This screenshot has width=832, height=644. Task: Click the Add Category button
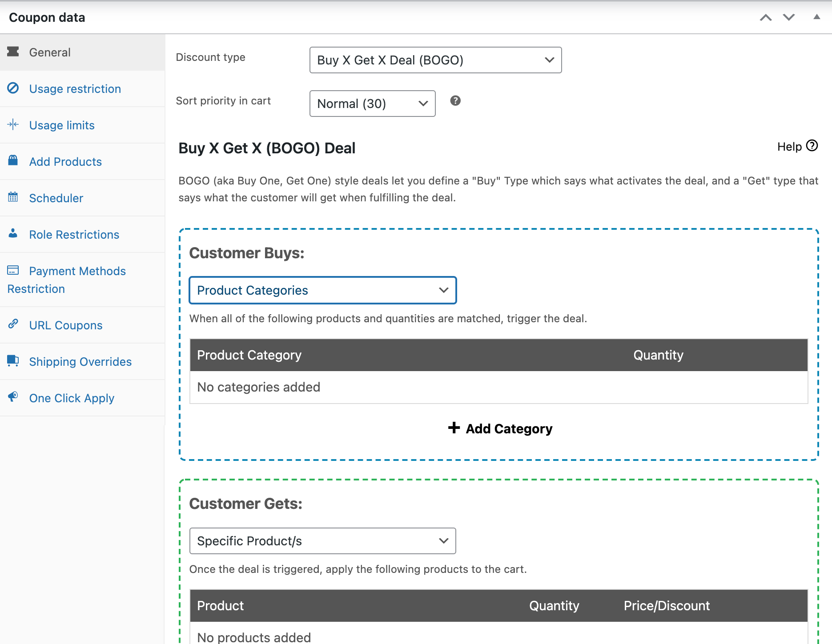(x=500, y=428)
